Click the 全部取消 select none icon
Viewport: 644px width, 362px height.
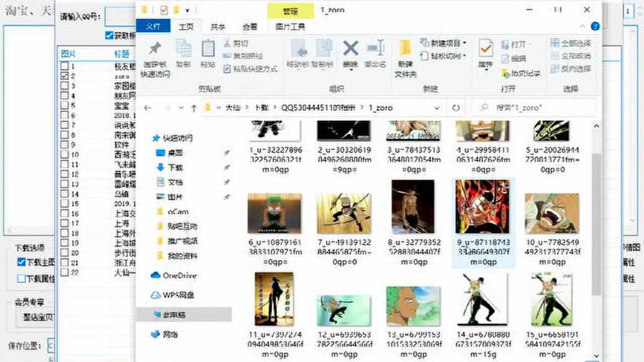[554, 56]
